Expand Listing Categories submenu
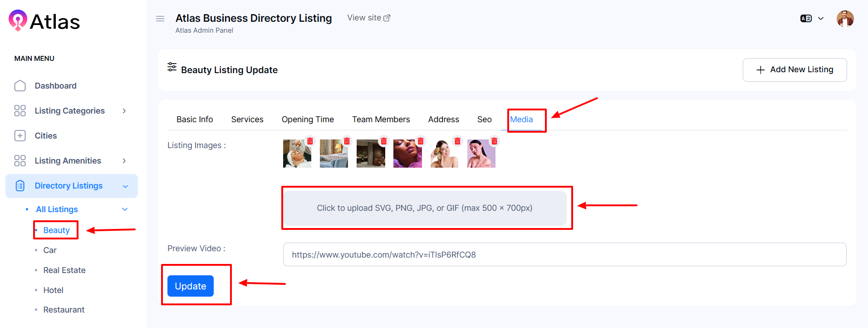This screenshot has height=328, width=868. 124,111
